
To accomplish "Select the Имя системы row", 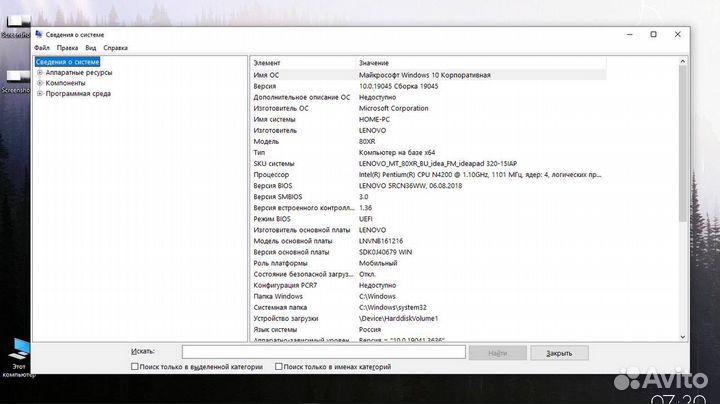I will (428, 119).
